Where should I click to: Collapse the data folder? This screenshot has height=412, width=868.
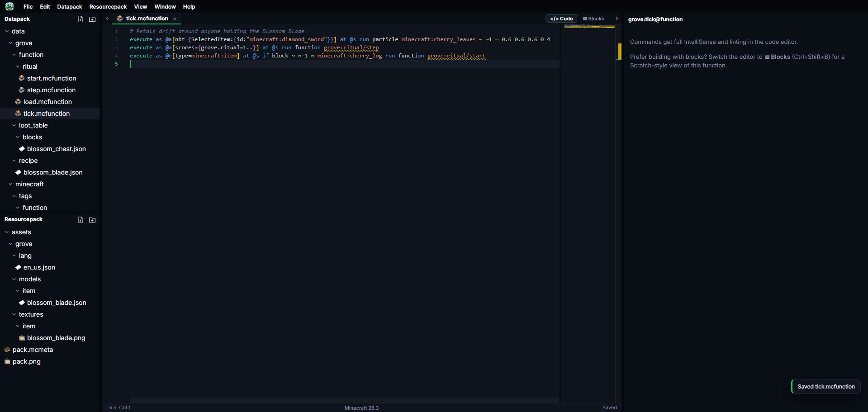click(7, 31)
